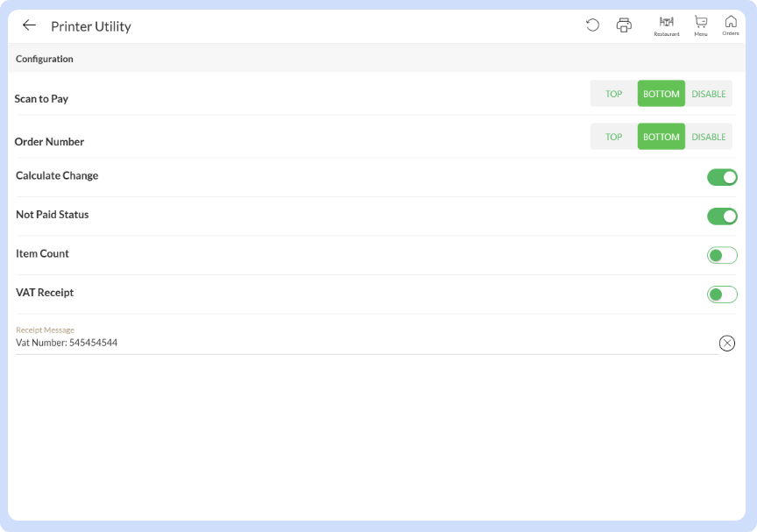This screenshot has width=757, height=532.
Task: Set Order Number position to TOP
Action: 613,137
